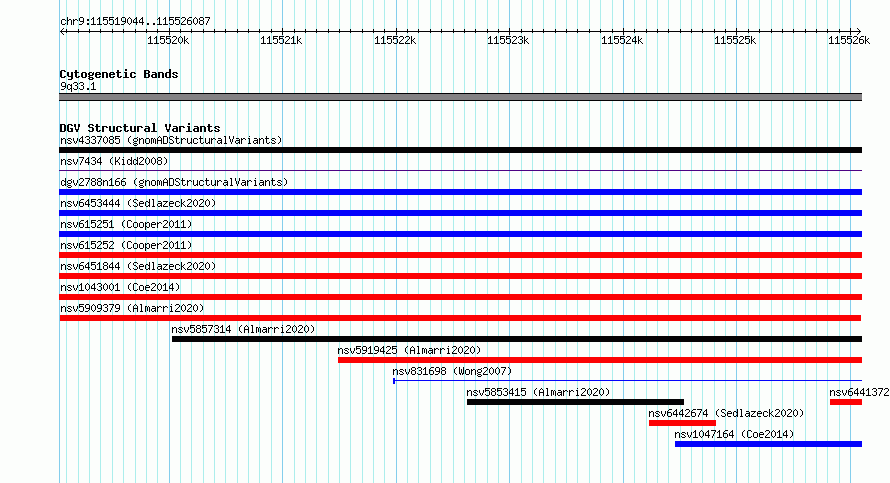Click the blue dgv2788n166 variant bar
The image size is (890, 483).
coord(460,192)
